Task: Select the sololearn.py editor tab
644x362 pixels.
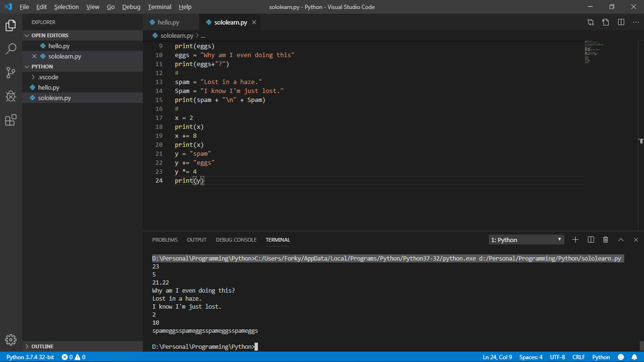Action: [231, 22]
